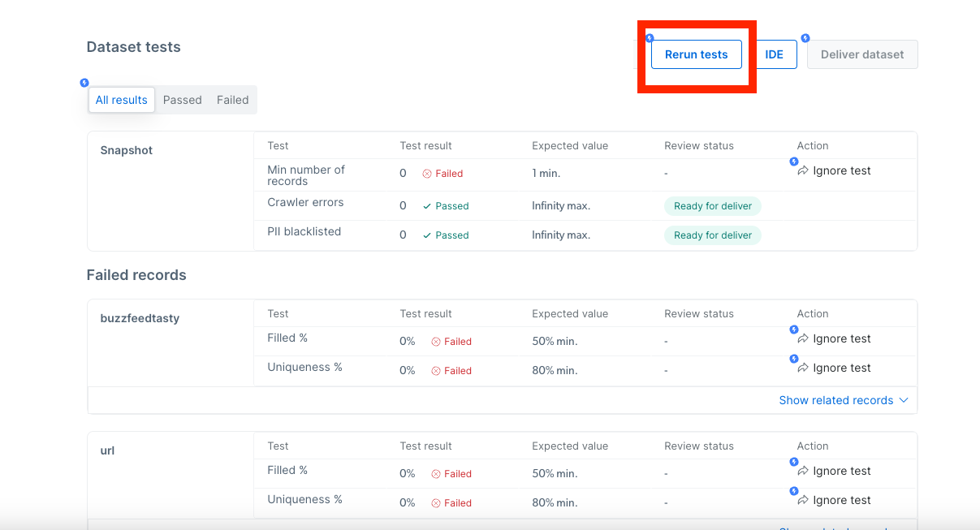Click Ready for deliver badge for PII blacklisted

pos(712,235)
